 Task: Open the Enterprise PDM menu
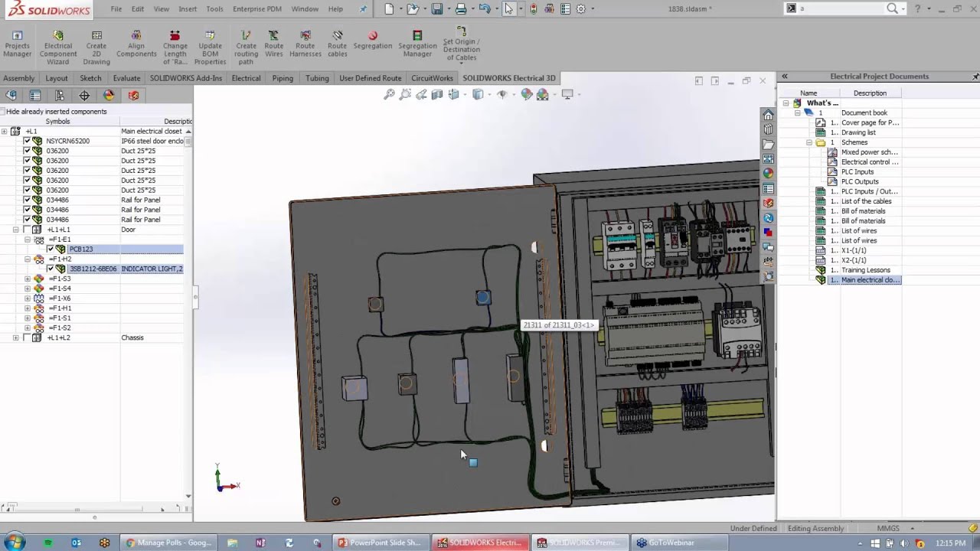coord(257,9)
